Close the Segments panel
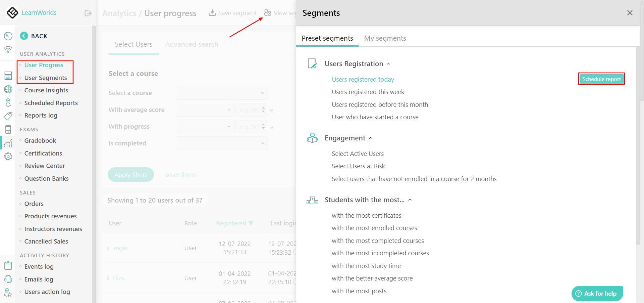This screenshot has height=303, width=644. [x=630, y=13]
